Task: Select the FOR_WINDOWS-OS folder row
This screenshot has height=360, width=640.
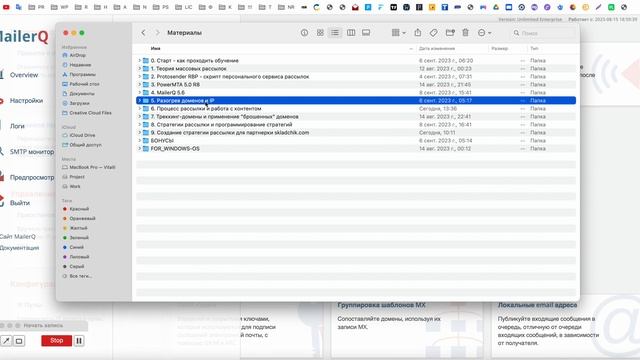Action: tap(356, 149)
